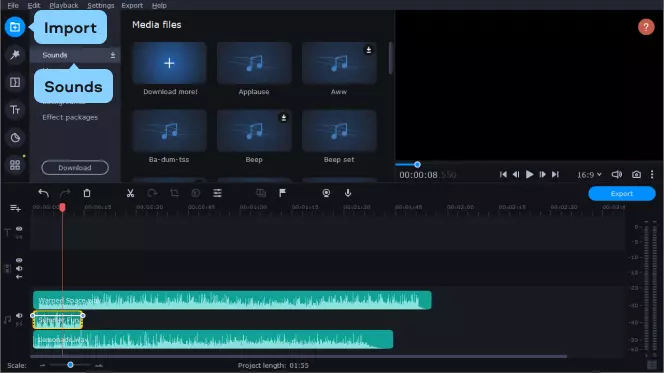Open Color adjustments icon

coord(196,193)
